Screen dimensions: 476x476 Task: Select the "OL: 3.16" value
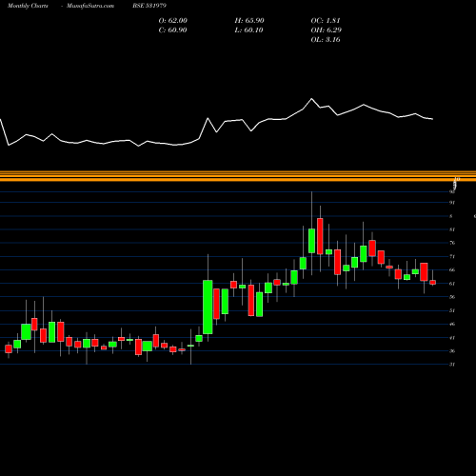pyautogui.click(x=326, y=40)
